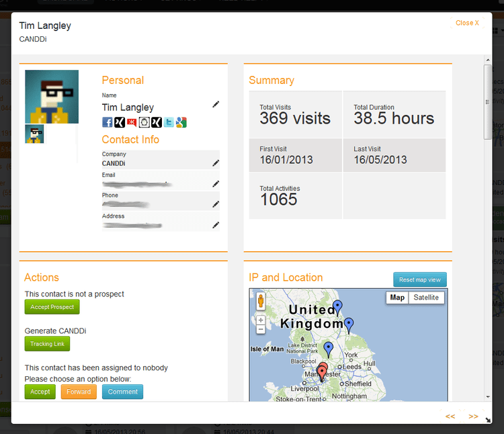
Task: Zoom in on the map with plus
Action: point(261,320)
